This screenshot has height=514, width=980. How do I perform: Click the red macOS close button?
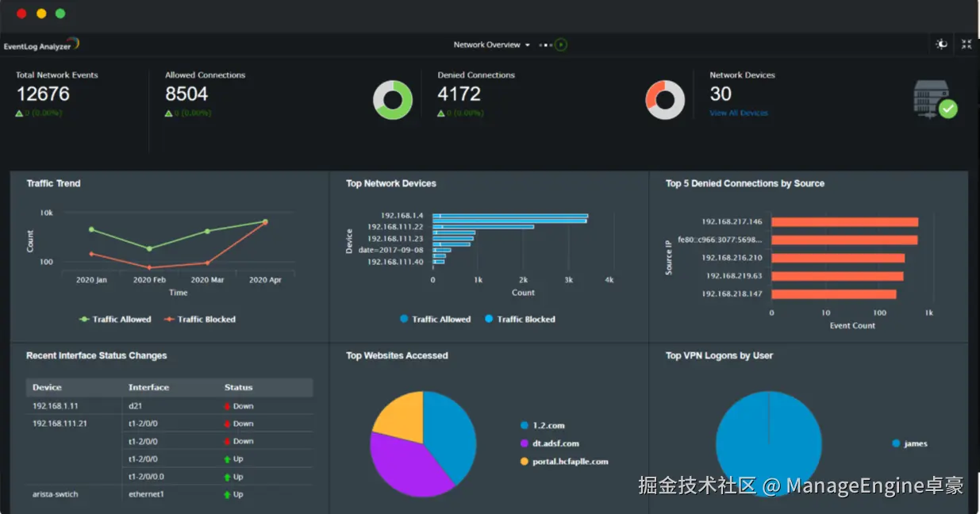(x=21, y=13)
